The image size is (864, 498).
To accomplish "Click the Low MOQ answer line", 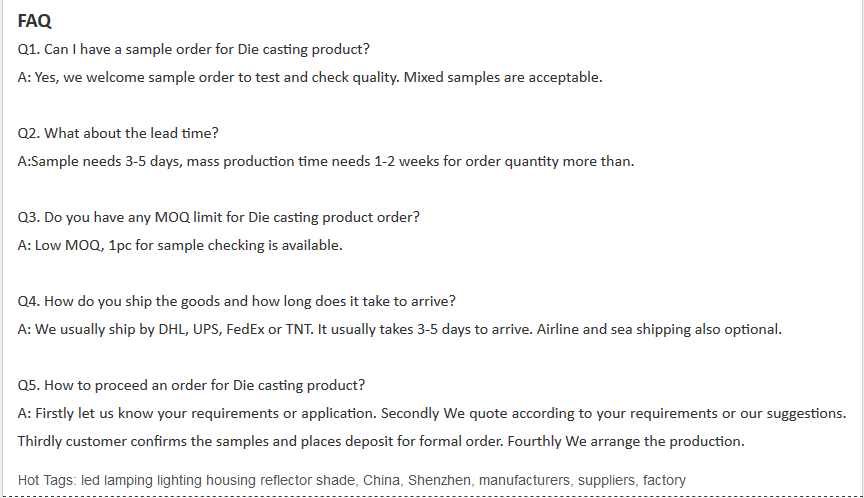I will pyautogui.click(x=180, y=246).
